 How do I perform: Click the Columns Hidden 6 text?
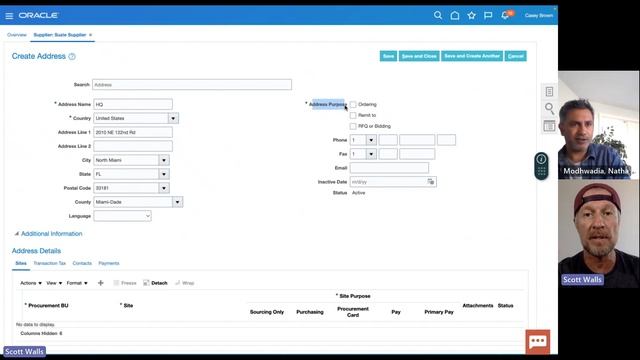(x=41, y=333)
